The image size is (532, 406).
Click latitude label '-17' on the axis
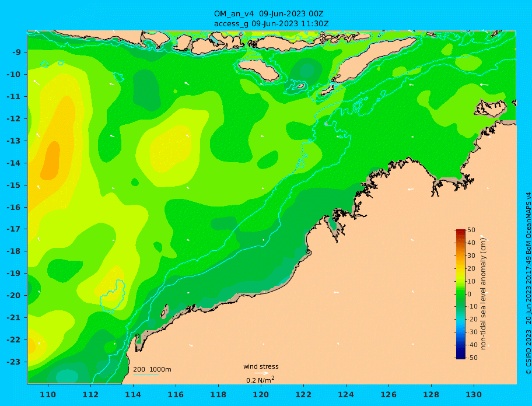click(x=15, y=229)
